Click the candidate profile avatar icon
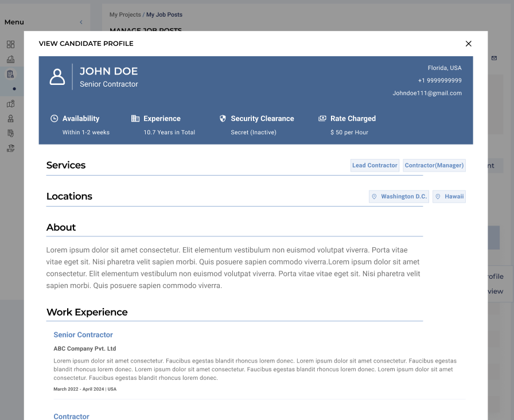The image size is (514, 420). (x=57, y=77)
